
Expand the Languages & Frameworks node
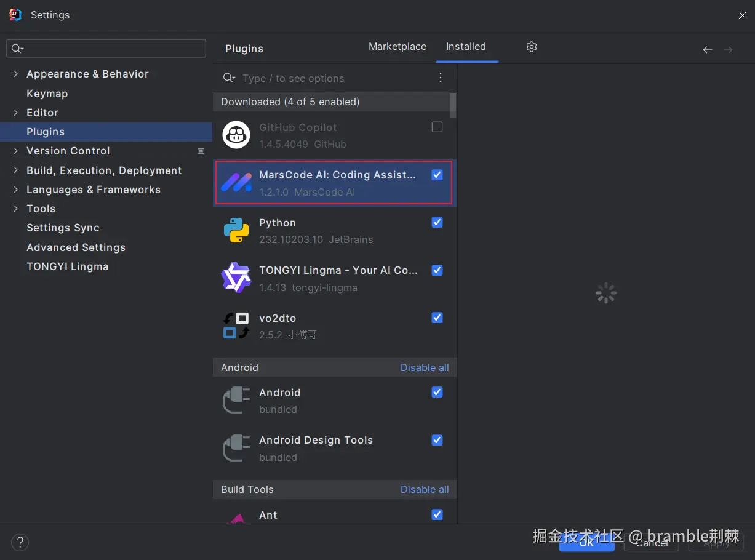(x=15, y=190)
